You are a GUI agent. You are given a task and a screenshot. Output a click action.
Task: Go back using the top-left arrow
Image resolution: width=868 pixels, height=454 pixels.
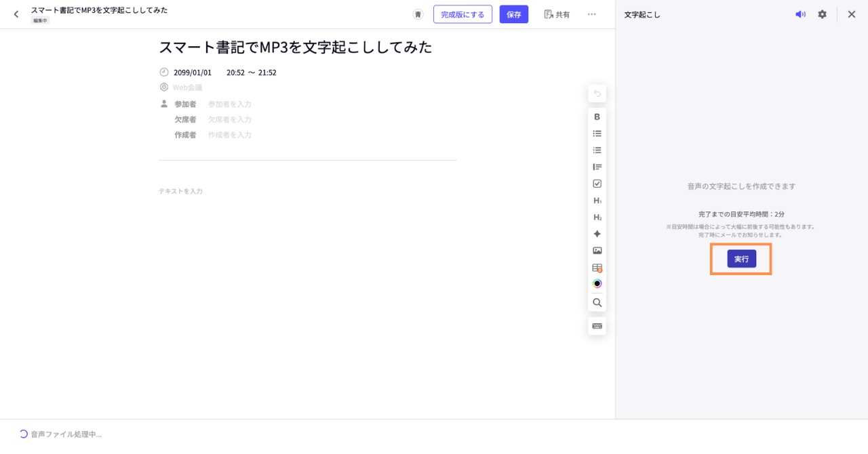tap(16, 14)
